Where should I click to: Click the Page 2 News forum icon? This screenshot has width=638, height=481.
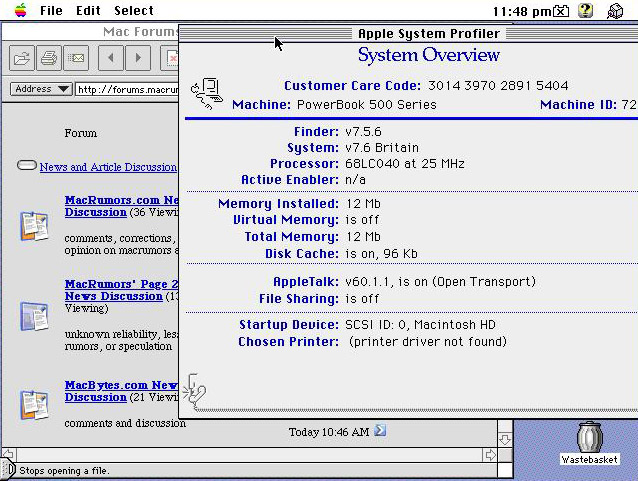click(x=34, y=316)
